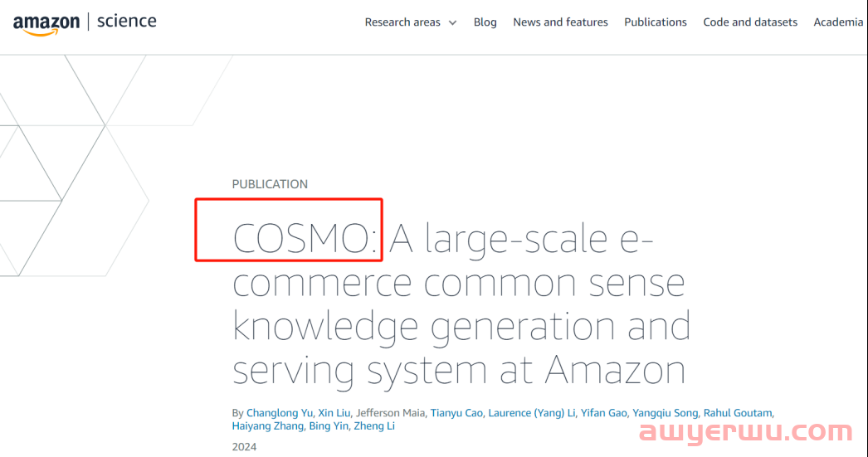Visit Yangqiu Song author page
The width and height of the screenshot is (868, 457).
pos(666,413)
